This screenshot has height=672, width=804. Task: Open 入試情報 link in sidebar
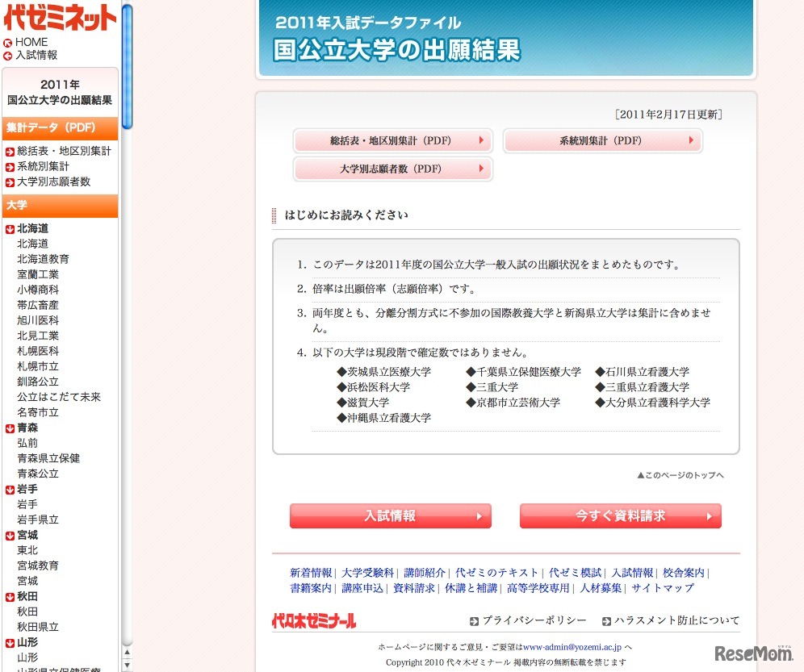pyautogui.click(x=36, y=55)
